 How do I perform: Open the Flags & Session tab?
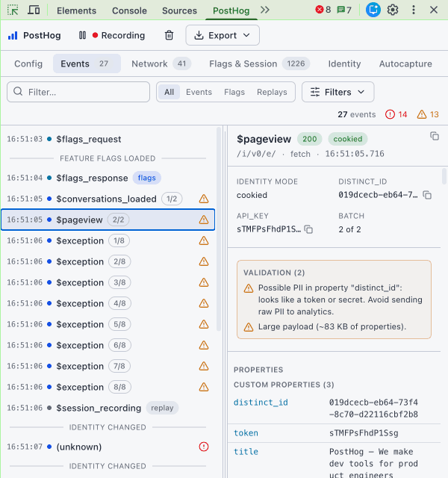(x=259, y=63)
